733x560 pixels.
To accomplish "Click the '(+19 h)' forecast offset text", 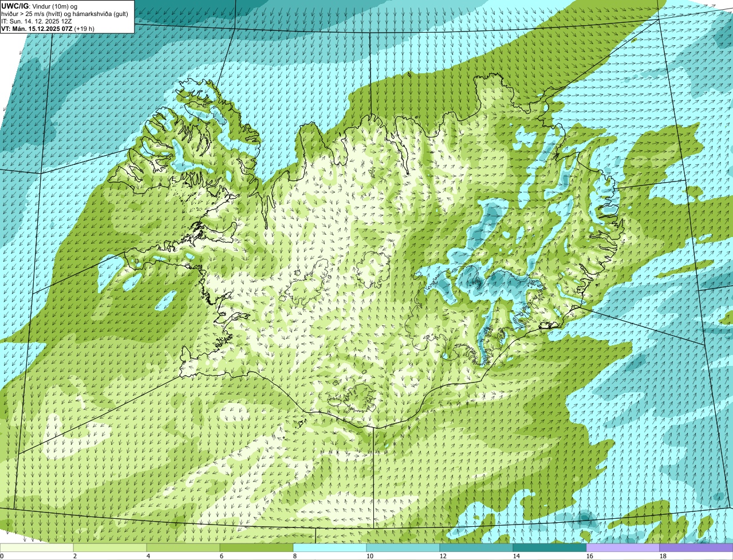I will point(84,28).
